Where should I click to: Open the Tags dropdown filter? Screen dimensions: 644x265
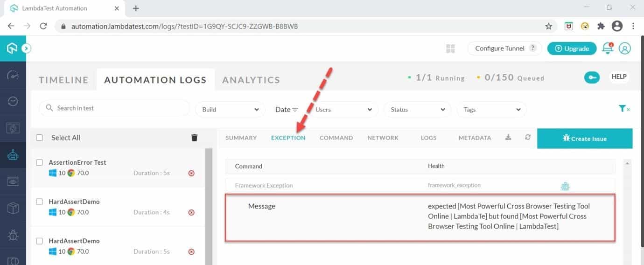click(x=491, y=110)
